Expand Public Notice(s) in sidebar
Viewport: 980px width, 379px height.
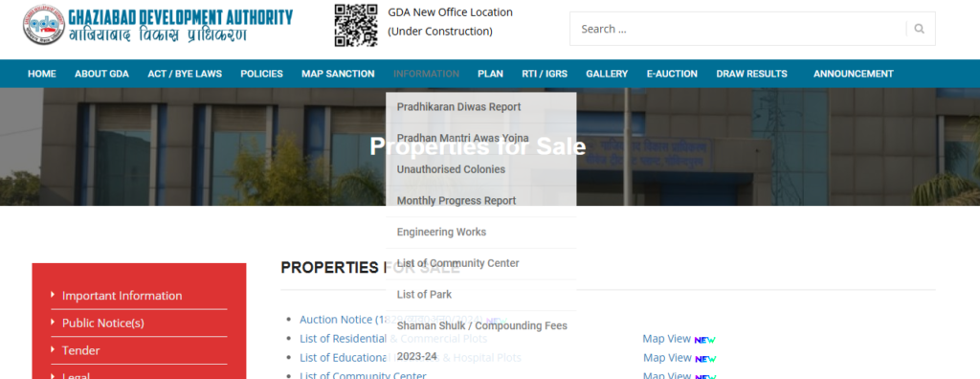tap(103, 323)
